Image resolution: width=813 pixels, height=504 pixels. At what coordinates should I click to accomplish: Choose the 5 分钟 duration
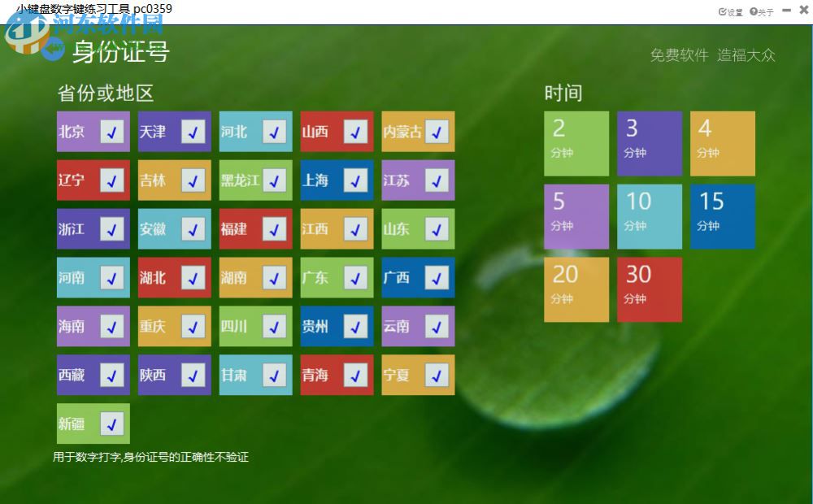click(576, 216)
